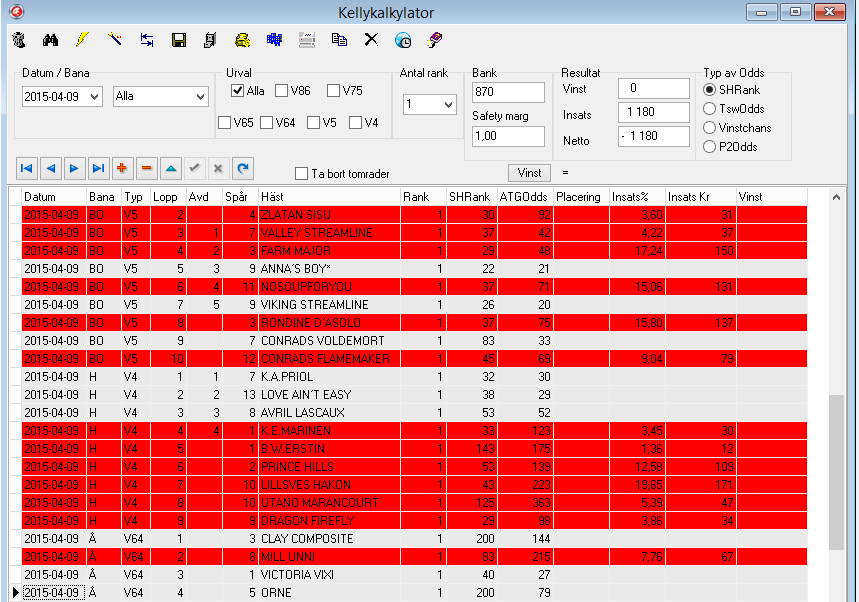Viewport: 859px width, 602px height.
Task: Select the VIKING STREAMLINE horse cell
Action: 329,305
